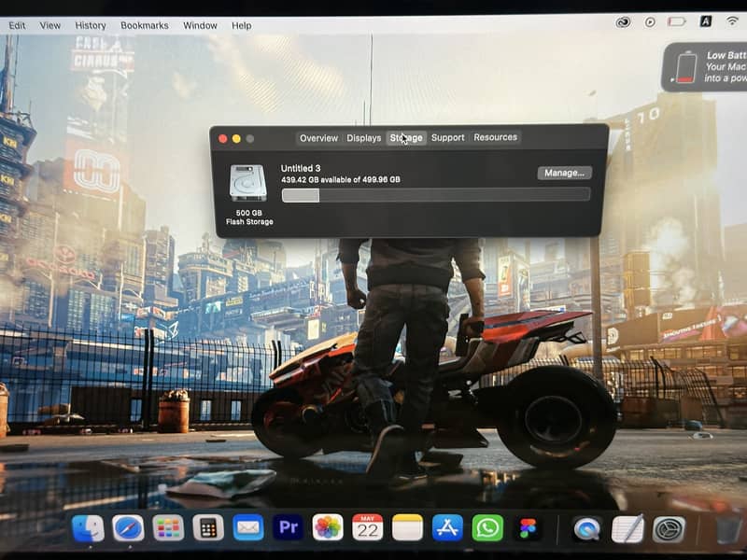Open the Bookmarks menu
Viewport: 747px width, 560px height.
(145, 26)
